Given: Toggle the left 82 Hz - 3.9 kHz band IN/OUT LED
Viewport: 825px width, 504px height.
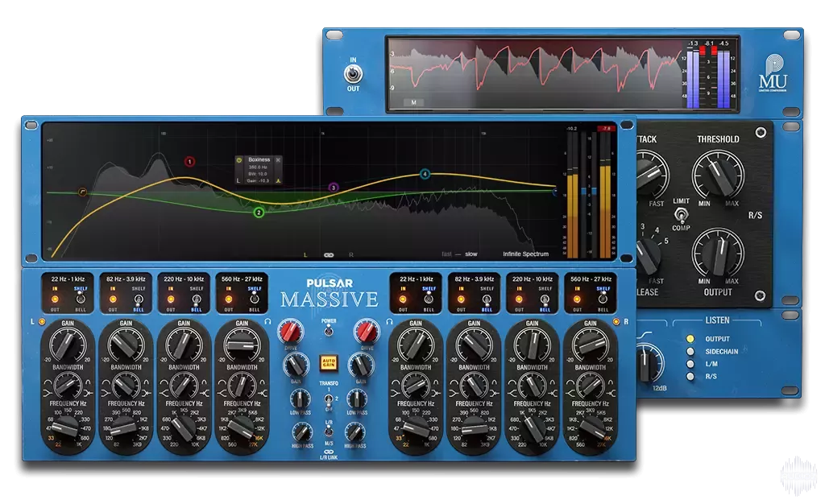Looking at the screenshot, I should (113, 299).
